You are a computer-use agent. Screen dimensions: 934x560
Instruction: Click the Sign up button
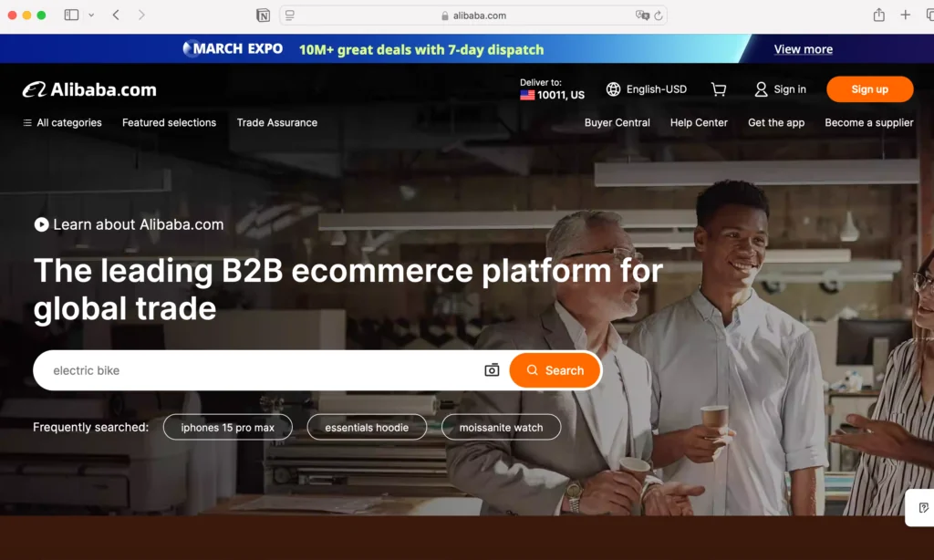pos(869,88)
